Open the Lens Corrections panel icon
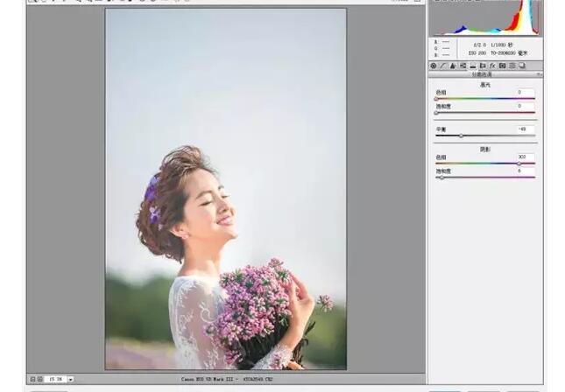Screen dimensions: 565x392 pyautogui.click(x=482, y=66)
